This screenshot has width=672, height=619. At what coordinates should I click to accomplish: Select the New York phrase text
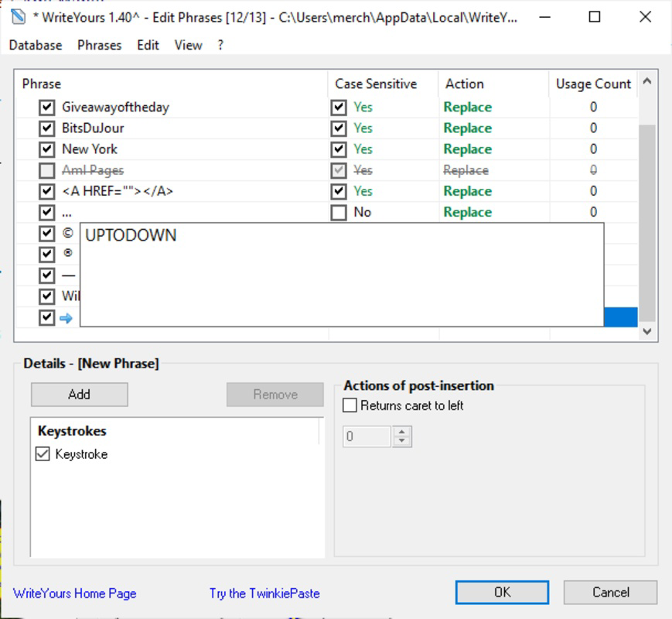(x=90, y=149)
